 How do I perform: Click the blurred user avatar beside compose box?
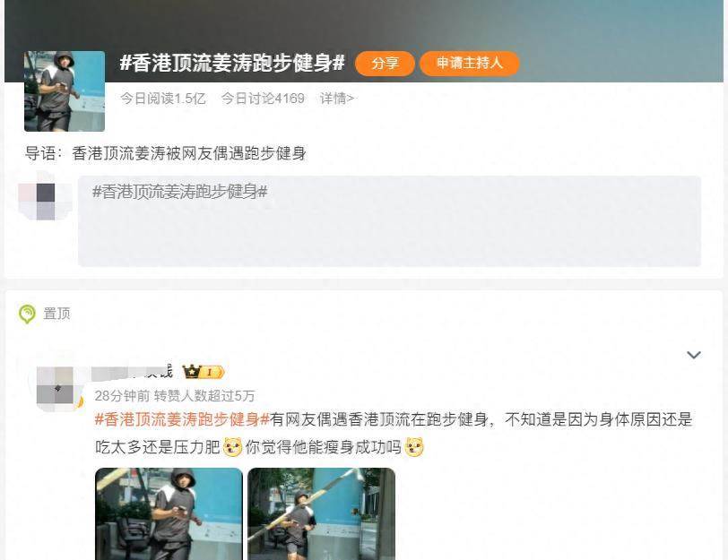pos(46,202)
